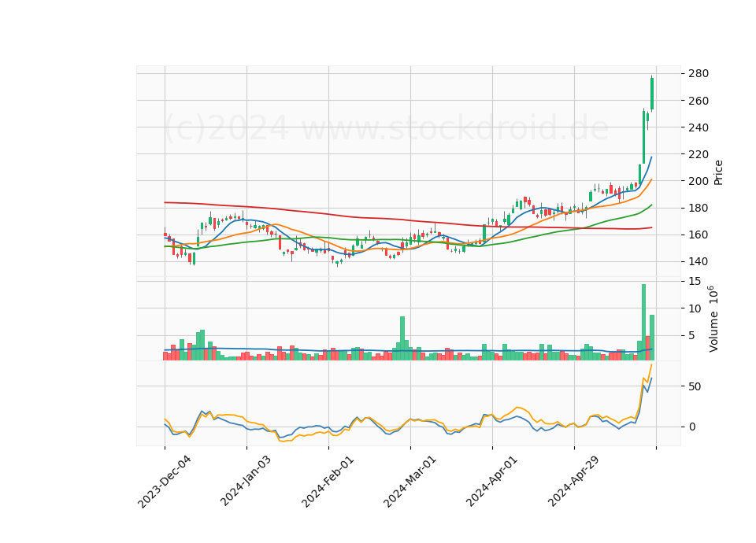Image resolution: width=756 pixels, height=543 pixels.
Task: Click the 2024-Feb-01 date label
Action: [x=328, y=482]
